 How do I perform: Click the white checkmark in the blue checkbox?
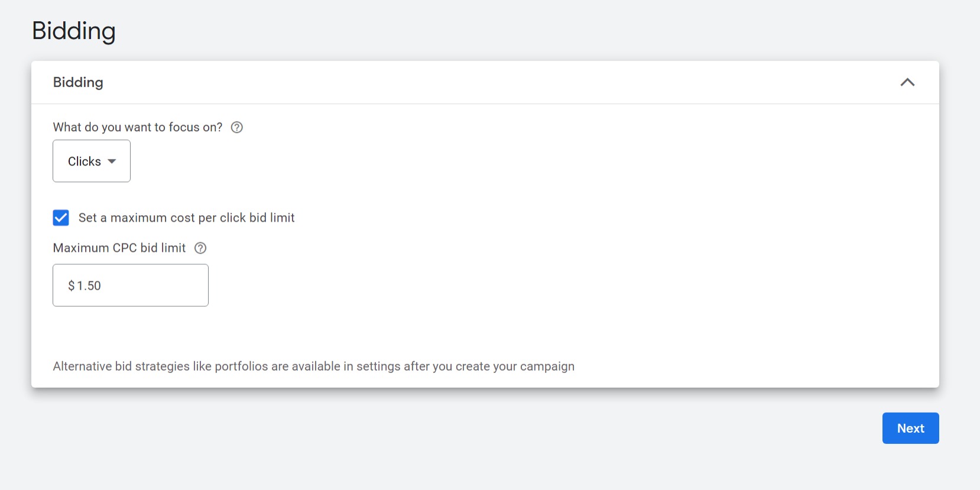click(61, 218)
